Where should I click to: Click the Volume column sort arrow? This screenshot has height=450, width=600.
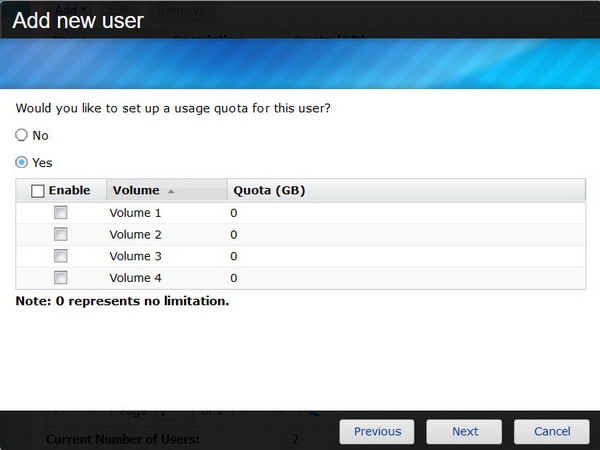coord(171,191)
